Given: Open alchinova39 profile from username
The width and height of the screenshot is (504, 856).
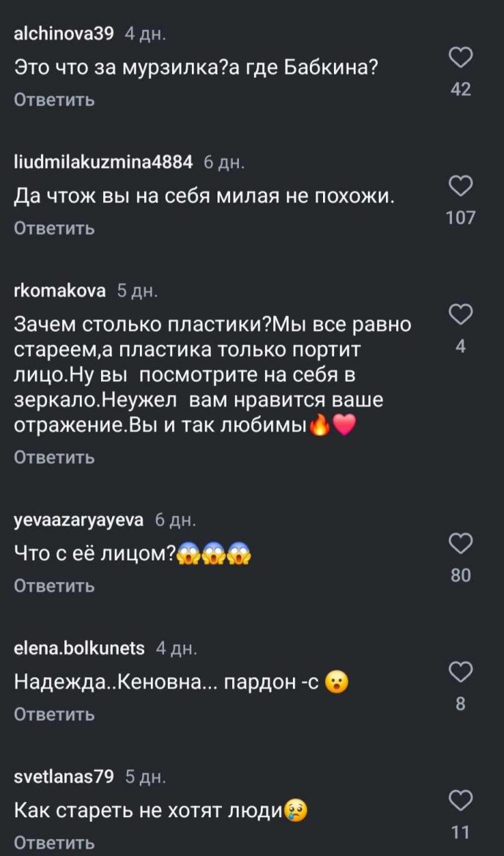Looking at the screenshot, I should click(x=64, y=33).
